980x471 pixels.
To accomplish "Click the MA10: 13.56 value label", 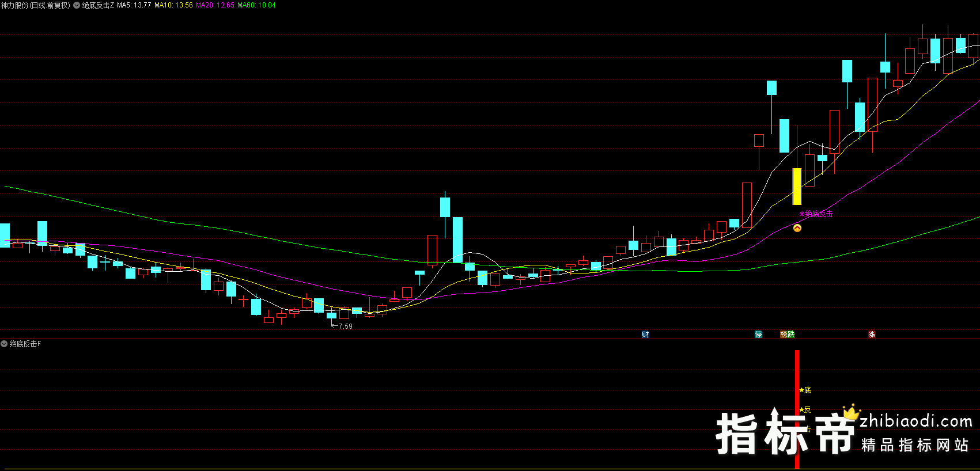I will (173, 5).
